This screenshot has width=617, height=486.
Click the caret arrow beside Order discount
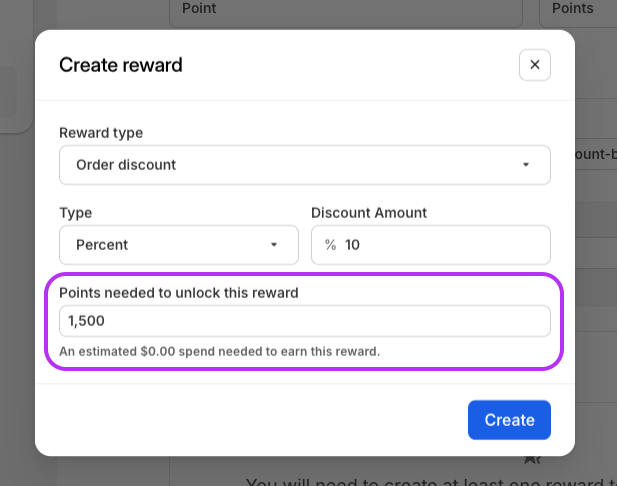[x=526, y=165]
